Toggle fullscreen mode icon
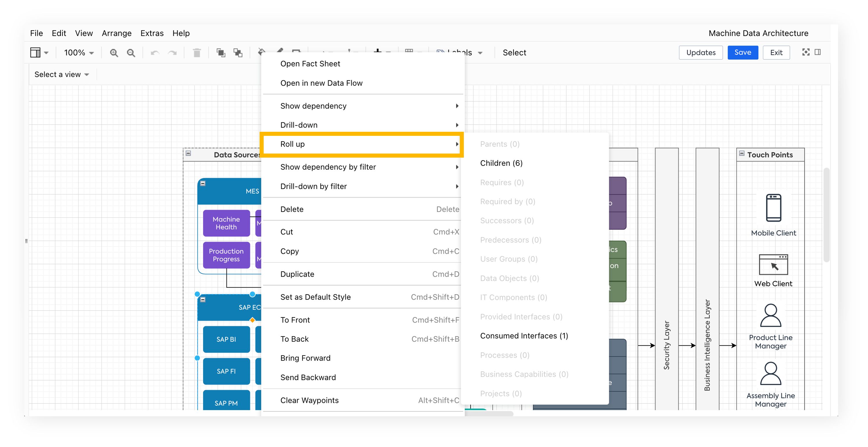868x447 pixels. [x=806, y=52]
